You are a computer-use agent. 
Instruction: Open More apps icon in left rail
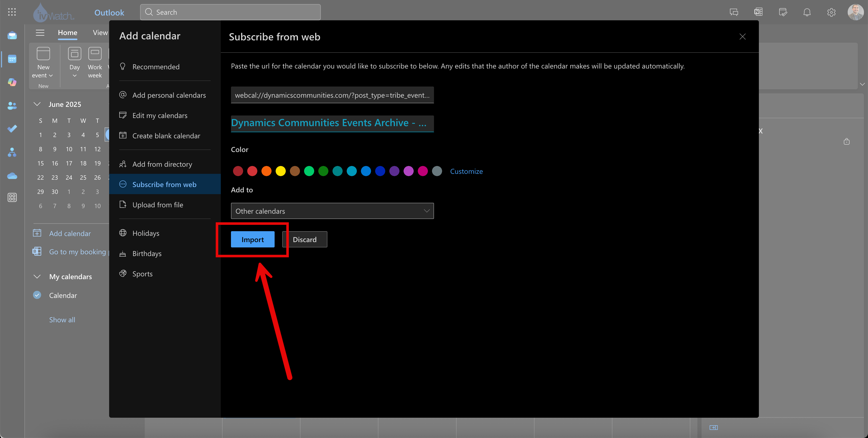pyautogui.click(x=12, y=197)
